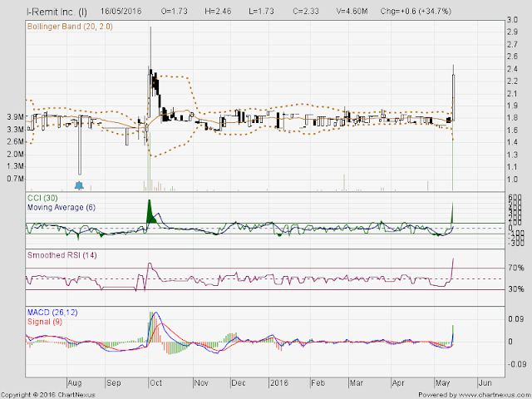Click the V=4.60M volume value
The height and width of the screenshot is (399, 532).
pos(352,11)
